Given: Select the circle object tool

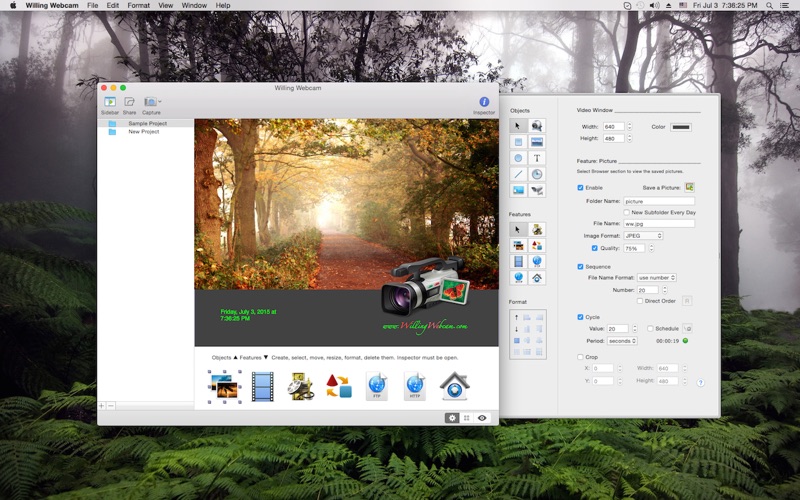Looking at the screenshot, I should (518, 158).
